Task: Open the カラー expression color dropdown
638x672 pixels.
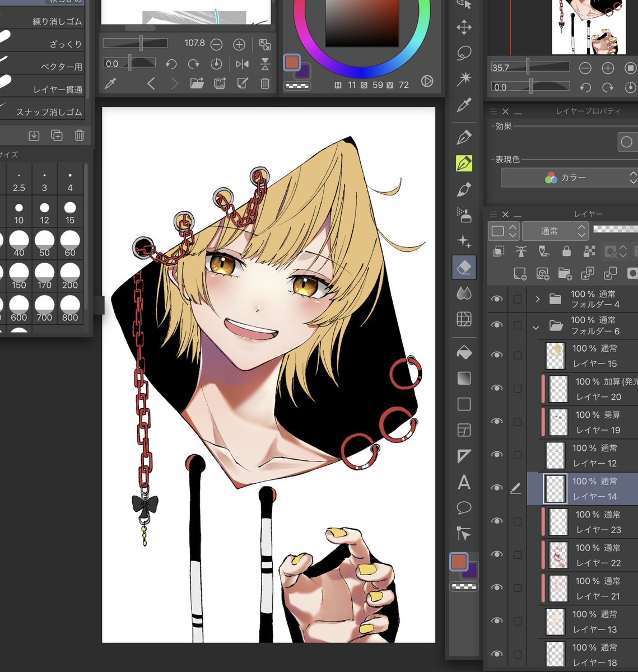Action: click(570, 178)
